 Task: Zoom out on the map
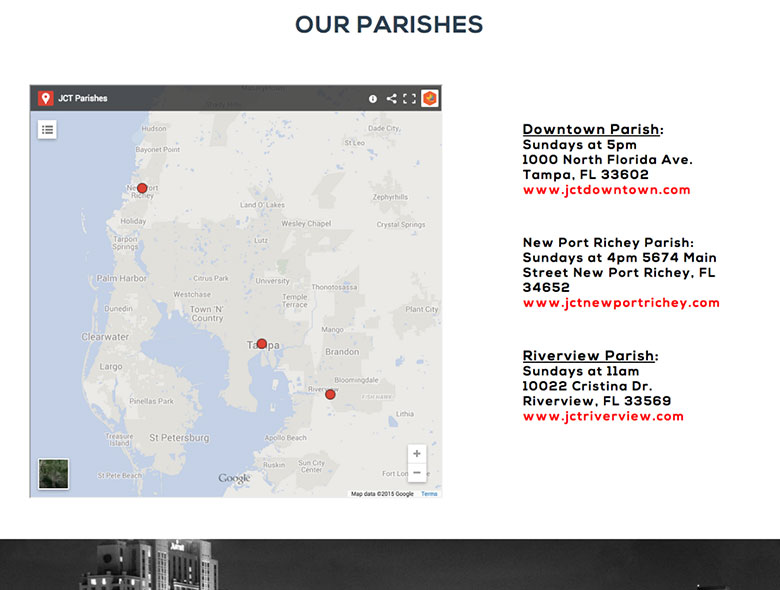[417, 472]
